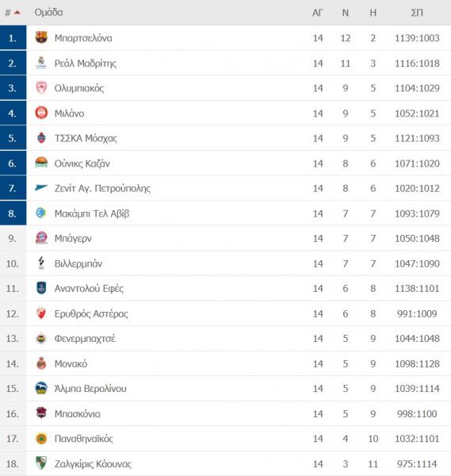Open the Μπαρτσελόνα team link
Screen dimensions: 451x476
pyautogui.click(x=83, y=38)
